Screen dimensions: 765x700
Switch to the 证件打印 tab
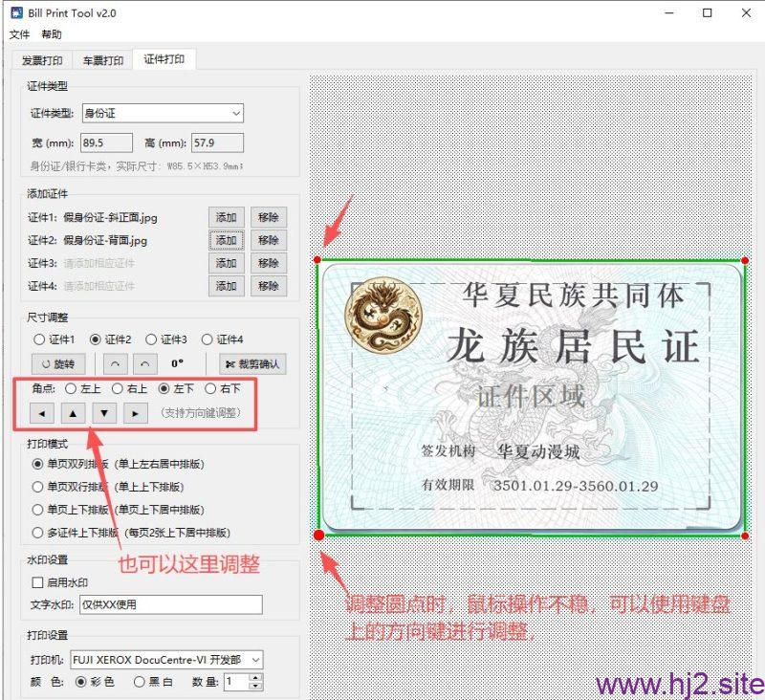[164, 59]
